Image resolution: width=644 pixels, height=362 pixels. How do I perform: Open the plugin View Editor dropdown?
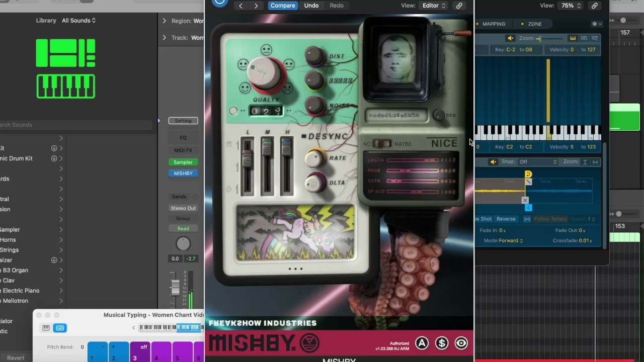[434, 6]
